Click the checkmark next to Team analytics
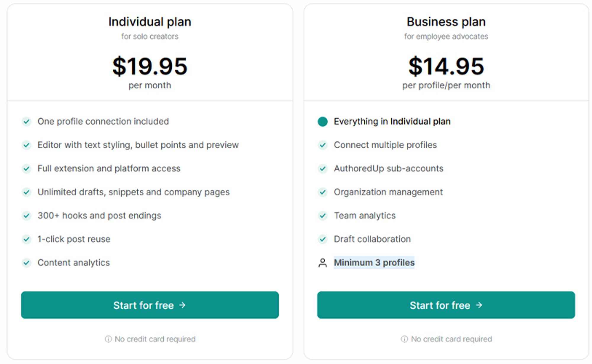This screenshot has width=592, height=364. tap(323, 216)
